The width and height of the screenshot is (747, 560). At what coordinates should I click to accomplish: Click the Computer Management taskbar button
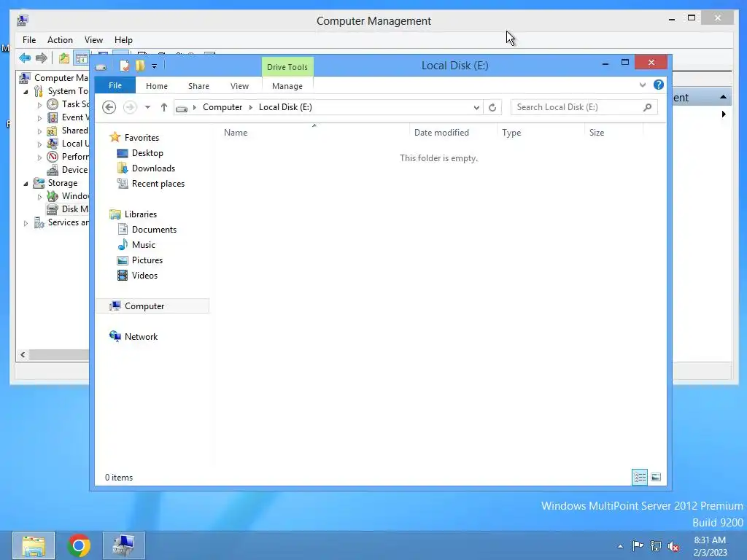[124, 545]
